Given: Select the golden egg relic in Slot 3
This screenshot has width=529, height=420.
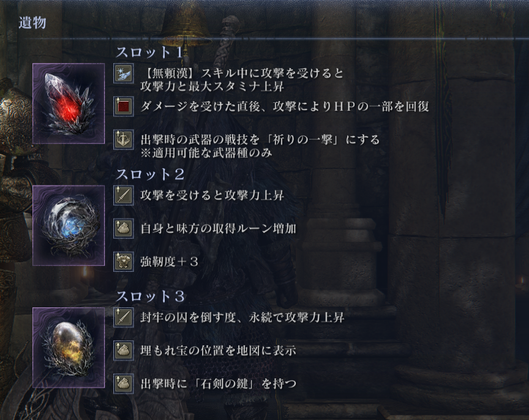Looking at the screenshot, I should tap(69, 348).
